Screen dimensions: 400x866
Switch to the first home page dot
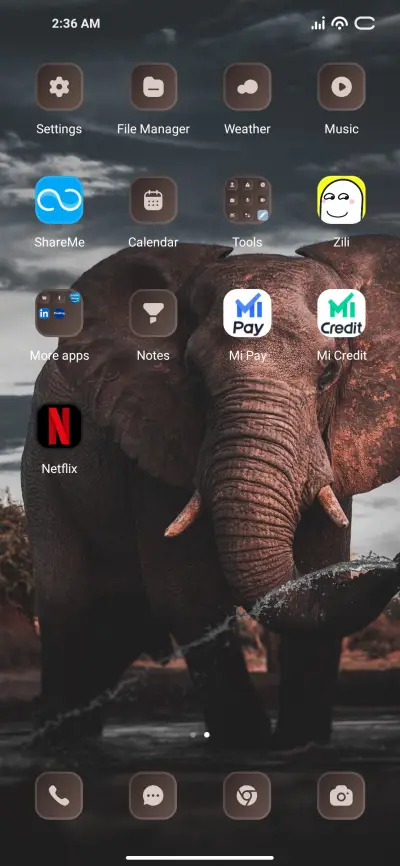[x=193, y=735]
